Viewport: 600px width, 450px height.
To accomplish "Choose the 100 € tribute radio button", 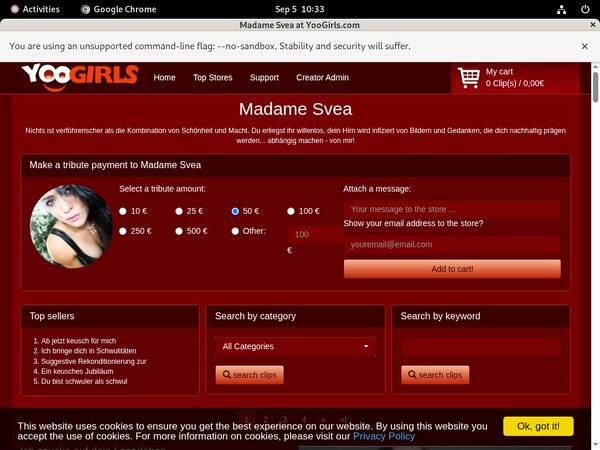I will [291, 212].
